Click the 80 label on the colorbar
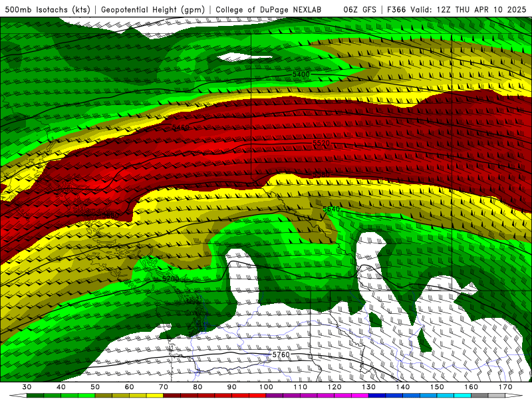Viewport: 532px width, 399px height. (x=198, y=387)
